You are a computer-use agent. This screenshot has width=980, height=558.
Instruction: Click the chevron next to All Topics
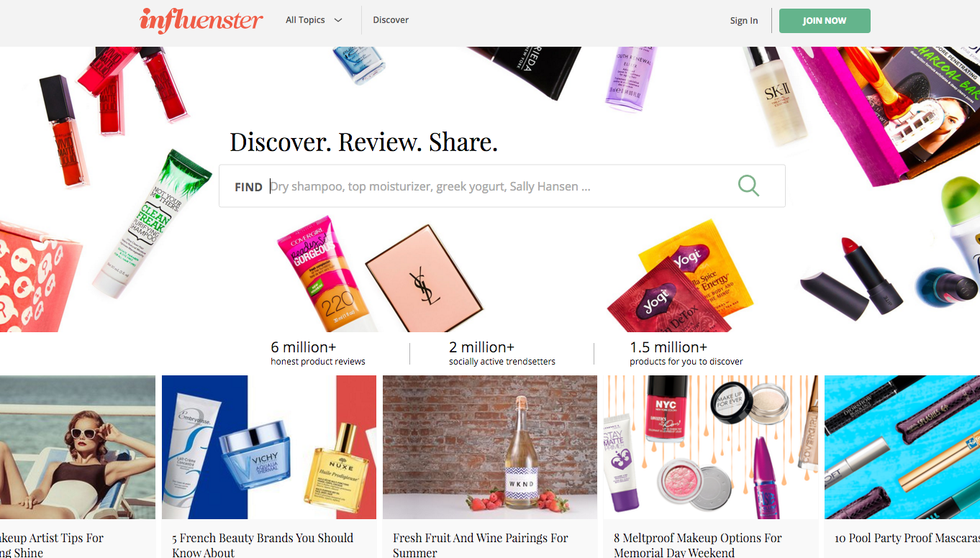point(338,20)
